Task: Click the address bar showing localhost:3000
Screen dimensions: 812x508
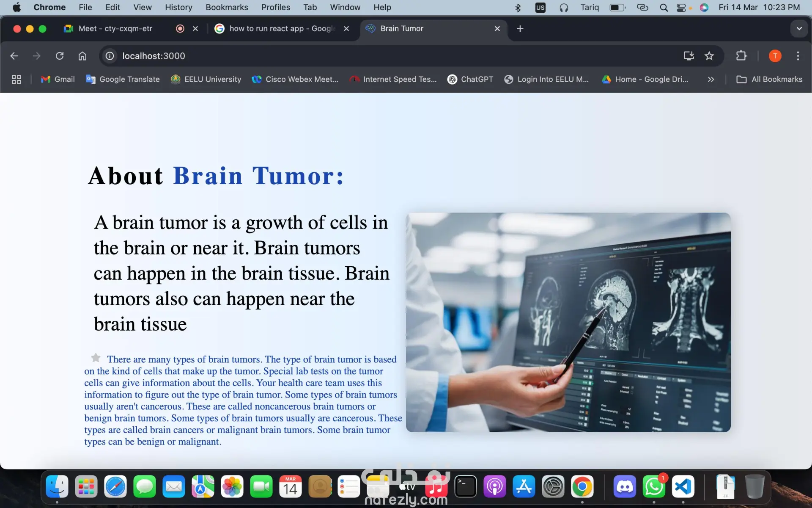Action: (x=154, y=55)
